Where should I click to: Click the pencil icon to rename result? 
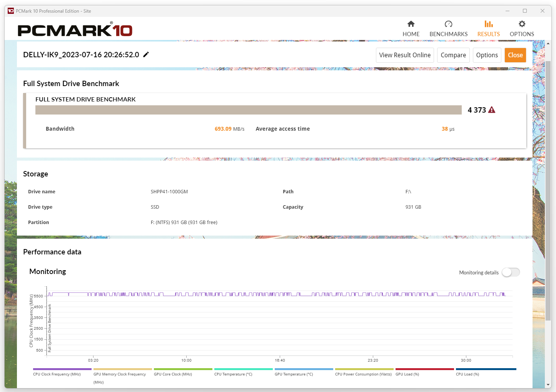(146, 55)
